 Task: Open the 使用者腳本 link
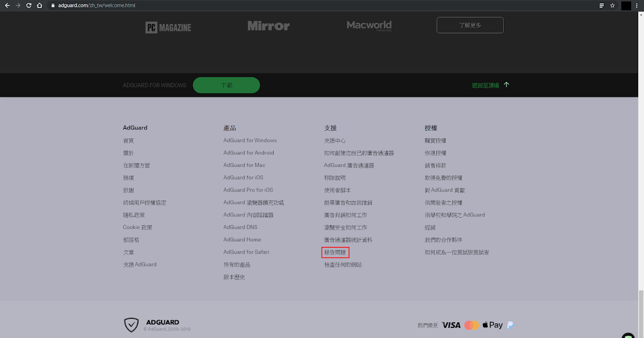coord(338,190)
